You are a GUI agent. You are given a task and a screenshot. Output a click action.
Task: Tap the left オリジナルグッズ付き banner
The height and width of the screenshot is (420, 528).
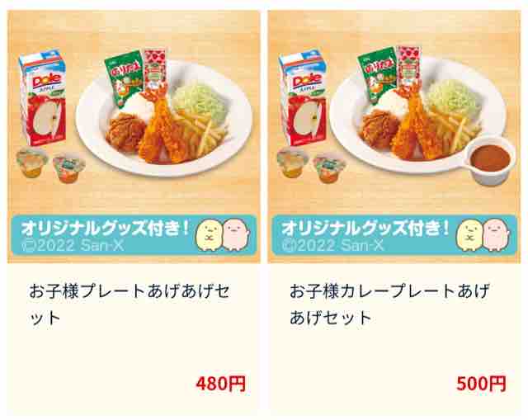pyautogui.click(x=134, y=235)
